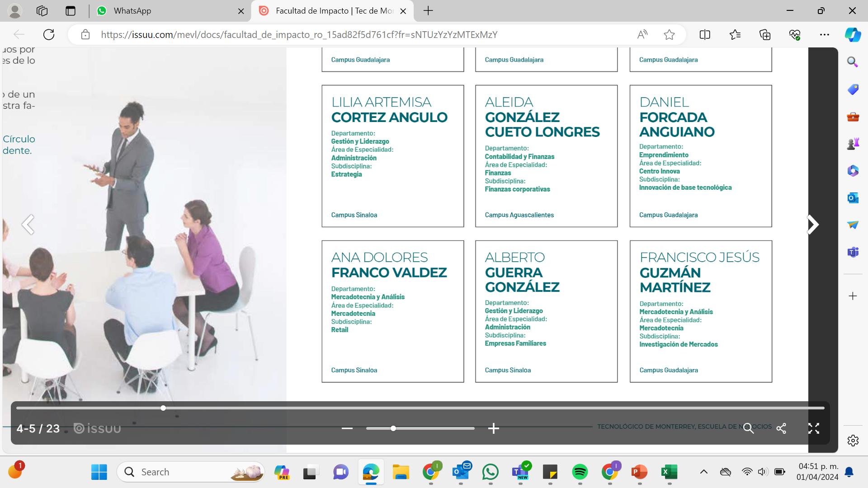This screenshot has height=488, width=868.
Task: Open a new browser tab
Action: click(x=428, y=11)
